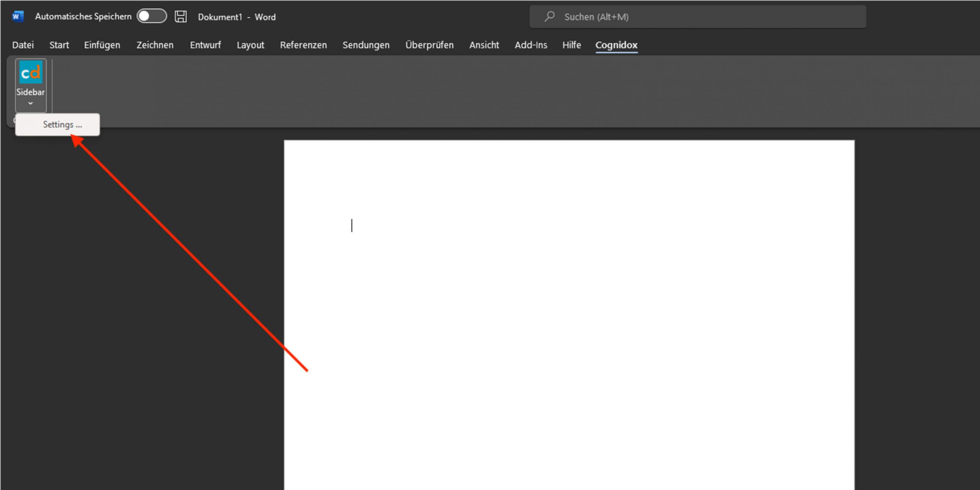Open the Einfügen tab
980x490 pixels.
click(102, 45)
